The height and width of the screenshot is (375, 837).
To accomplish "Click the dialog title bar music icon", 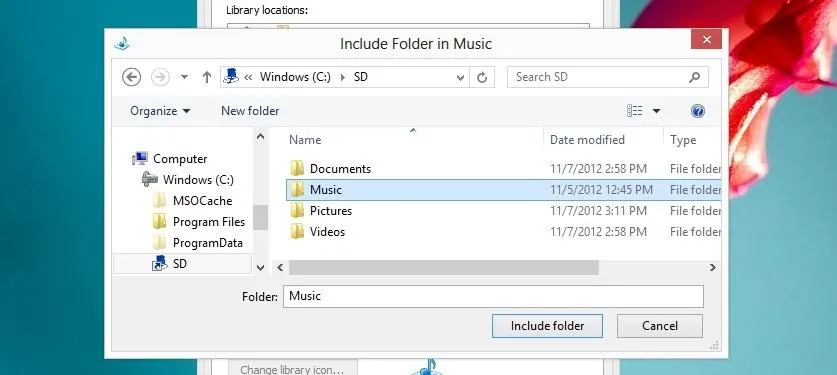I will pyautogui.click(x=122, y=43).
